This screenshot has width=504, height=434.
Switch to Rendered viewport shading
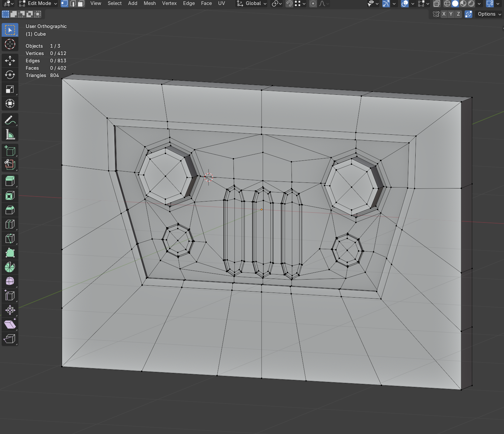(471, 3)
